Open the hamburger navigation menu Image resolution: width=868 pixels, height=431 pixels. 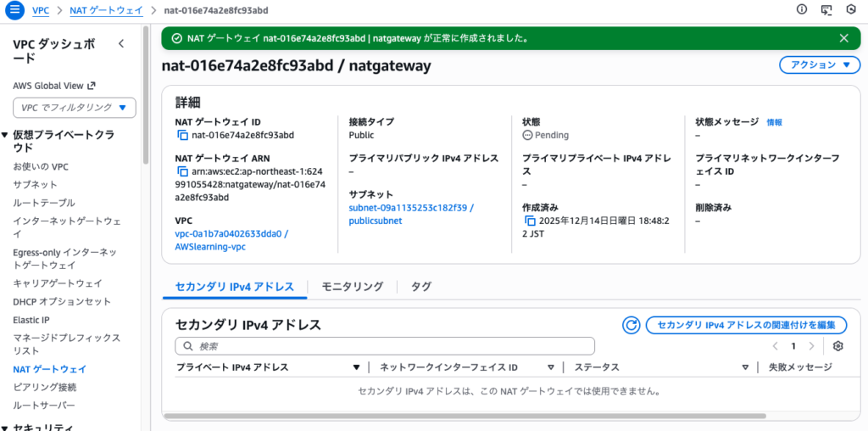tap(14, 9)
